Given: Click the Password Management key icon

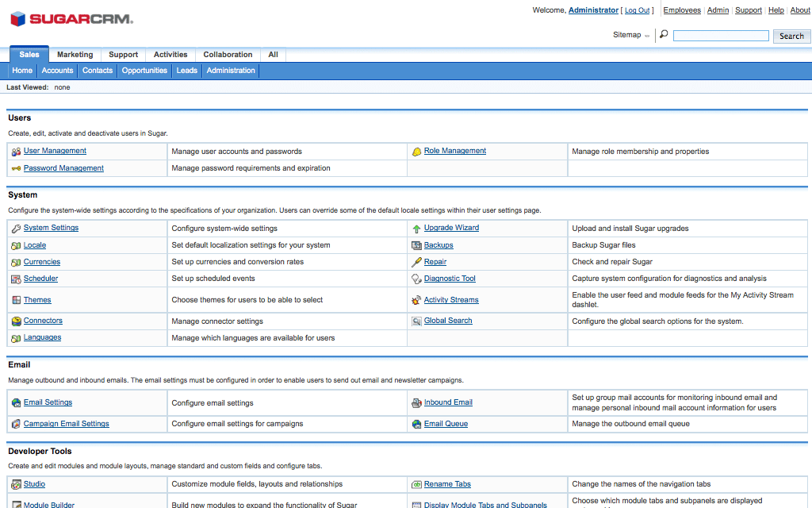Looking at the screenshot, I should pyautogui.click(x=16, y=168).
